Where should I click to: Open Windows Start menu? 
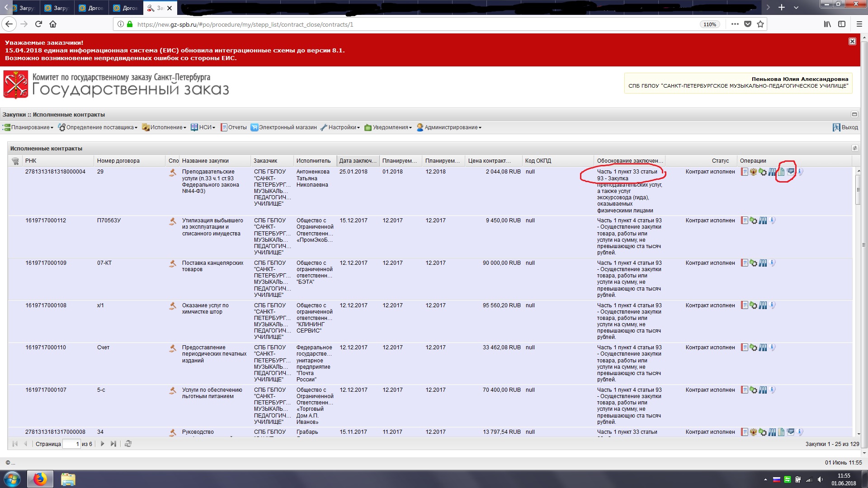[12, 479]
